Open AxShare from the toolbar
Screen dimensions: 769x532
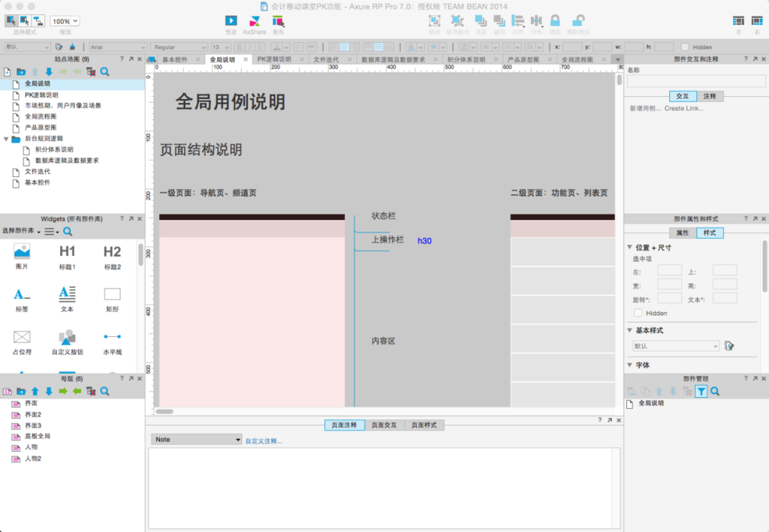(255, 21)
